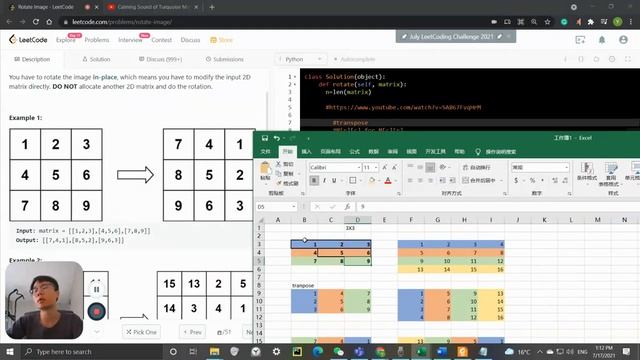The height and width of the screenshot is (360, 640).
Task: Click the Conditional Formatting icon
Action: (x=587, y=168)
